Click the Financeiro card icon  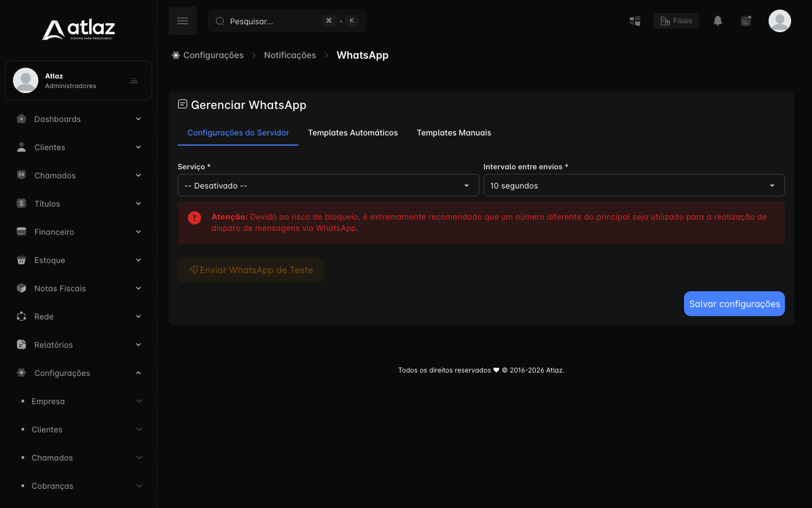tap(21, 231)
